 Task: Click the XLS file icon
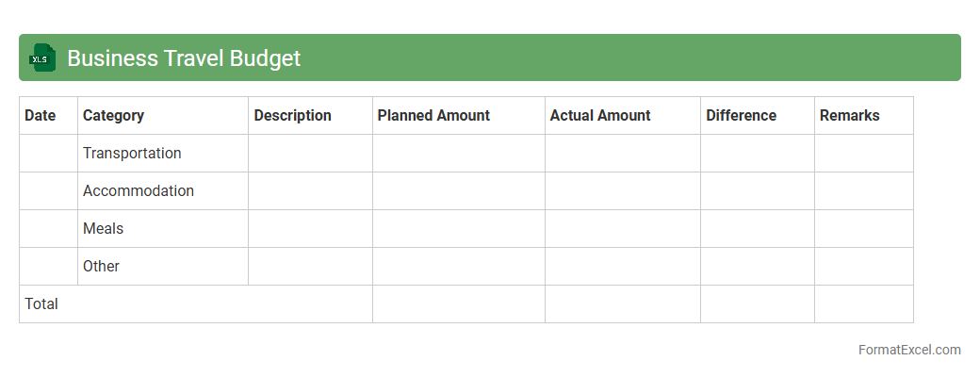pos(42,57)
